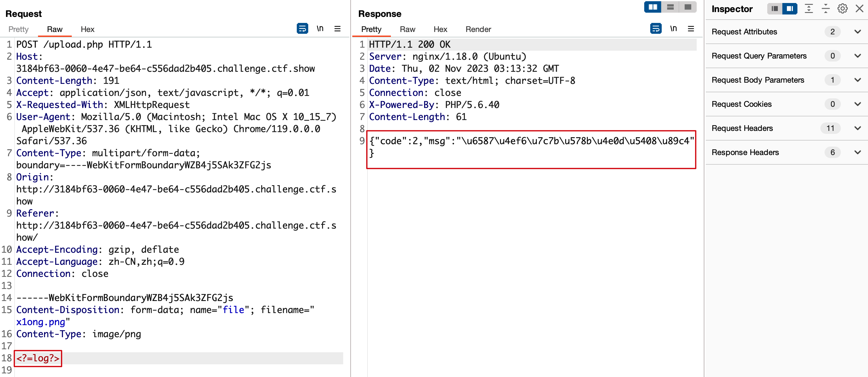Collapse all Inspector sections
The image size is (868, 377).
[x=825, y=9]
